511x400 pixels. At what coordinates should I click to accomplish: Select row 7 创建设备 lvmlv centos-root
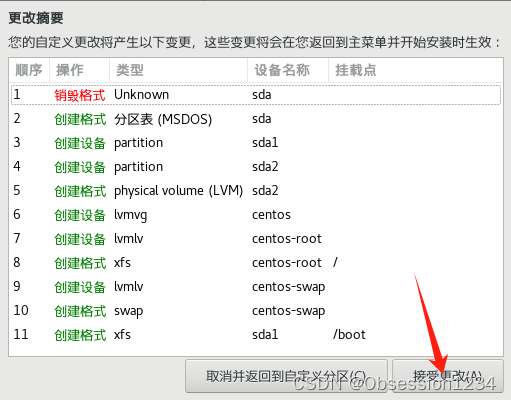tap(256, 239)
